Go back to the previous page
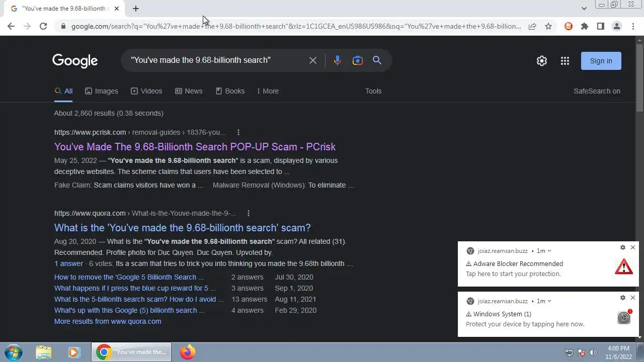The width and height of the screenshot is (644, 362). pyautogui.click(x=11, y=26)
